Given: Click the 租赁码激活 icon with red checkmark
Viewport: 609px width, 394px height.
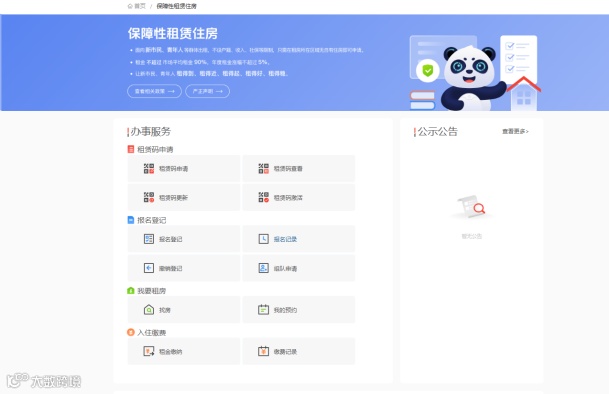Looking at the screenshot, I should coord(299,197).
